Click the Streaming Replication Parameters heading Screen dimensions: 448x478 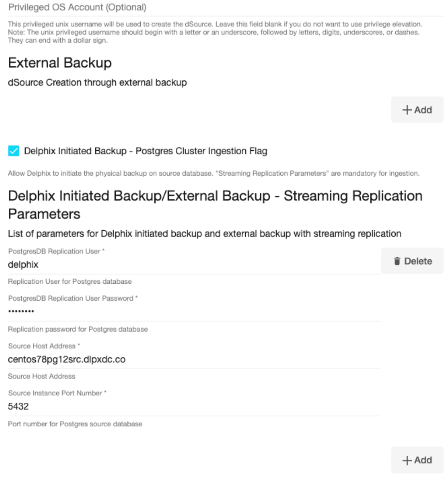215,205
